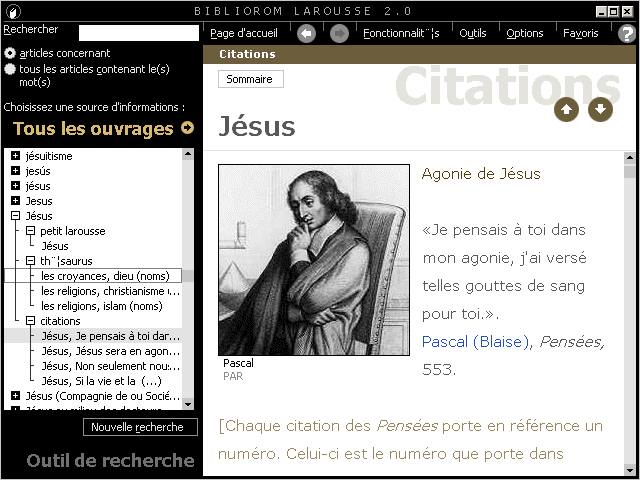
Task: Click the article pane scrollbar thumb
Action: point(630,171)
